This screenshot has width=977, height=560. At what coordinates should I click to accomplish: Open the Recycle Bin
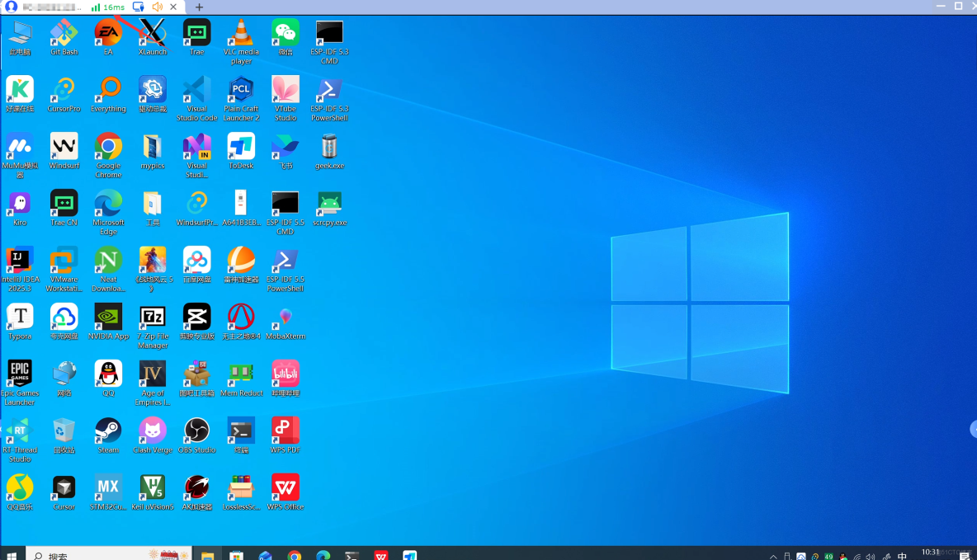click(x=64, y=429)
